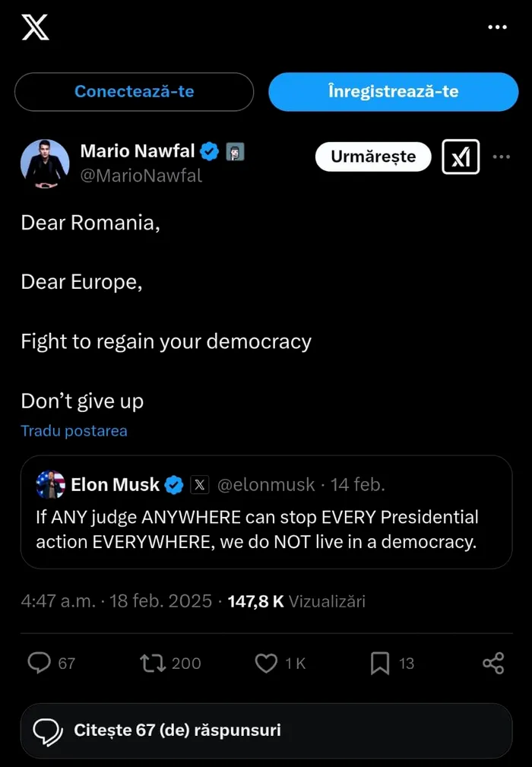Toggle the Urmărește follow button

[x=373, y=157]
